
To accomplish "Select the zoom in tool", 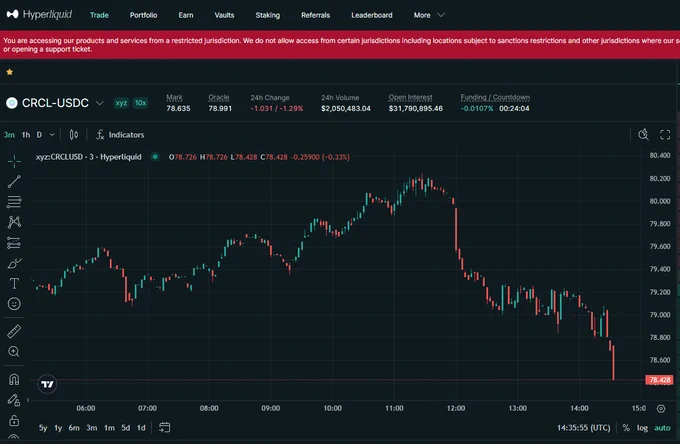I will coord(14,352).
